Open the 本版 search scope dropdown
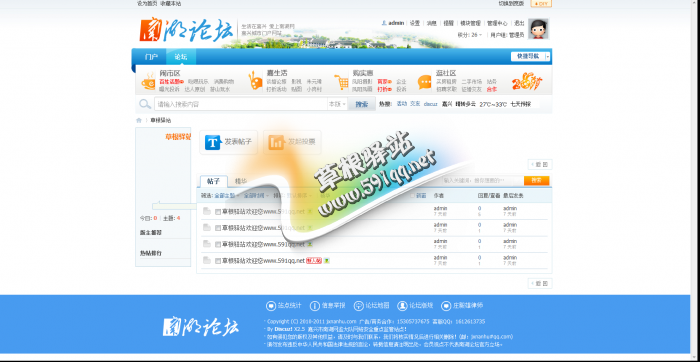Screen dimensions: 700x362 (x=338, y=104)
